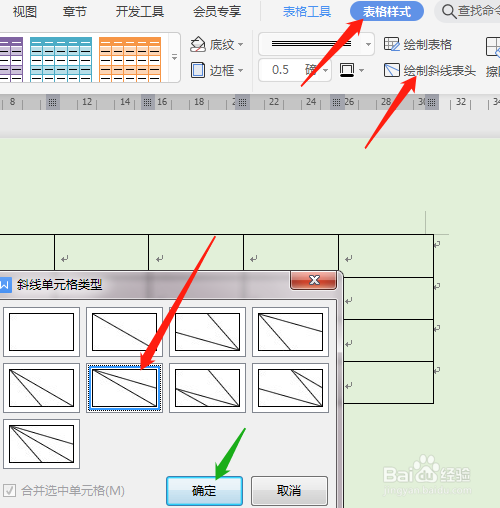500x508 pixels.
Task: Click the 边框 border icon
Action: (198, 70)
